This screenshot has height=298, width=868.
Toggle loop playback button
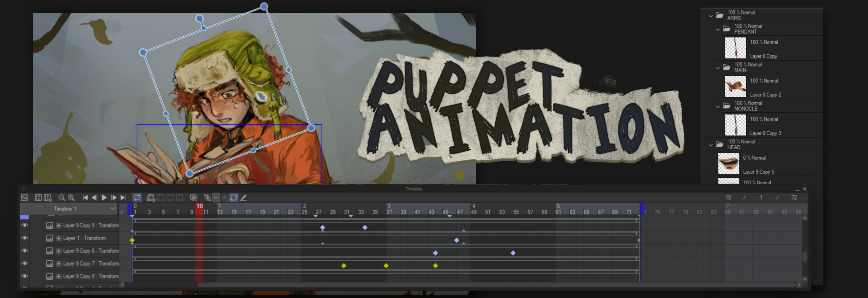(x=137, y=198)
